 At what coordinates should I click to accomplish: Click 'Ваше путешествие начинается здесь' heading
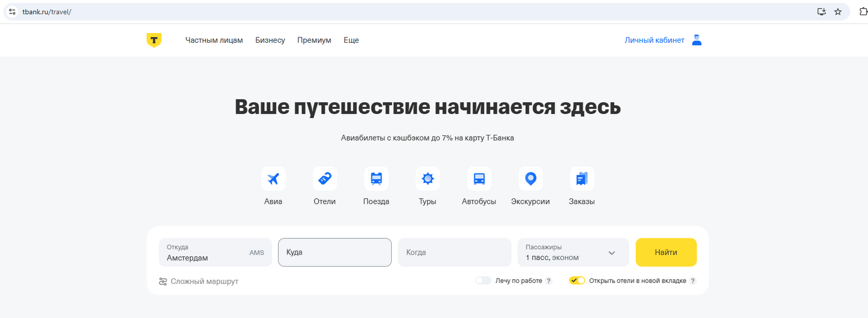pyautogui.click(x=427, y=107)
